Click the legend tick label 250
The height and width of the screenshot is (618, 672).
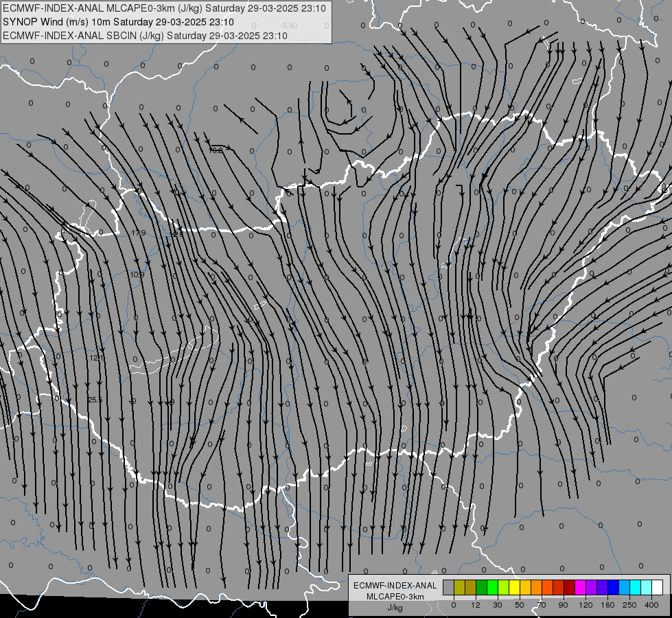coord(629,605)
